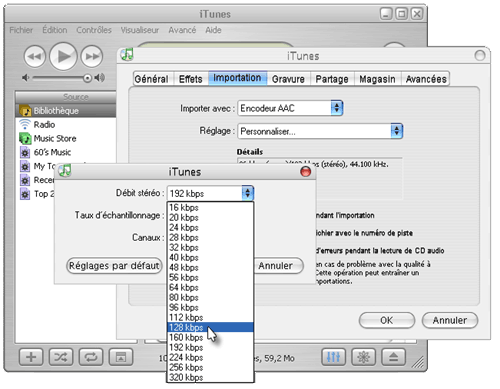This screenshot has height=389, width=500.
Task: Open the Édition menu
Action: pos(55,30)
